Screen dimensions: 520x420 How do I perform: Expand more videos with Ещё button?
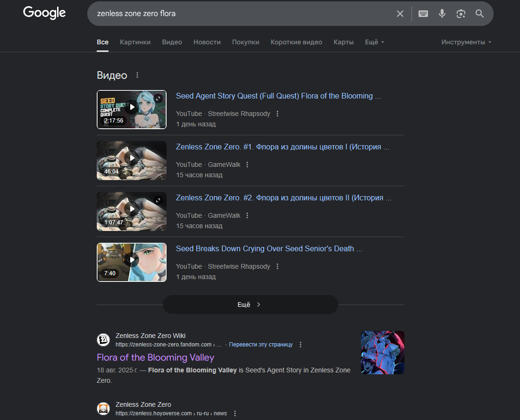[x=251, y=305]
